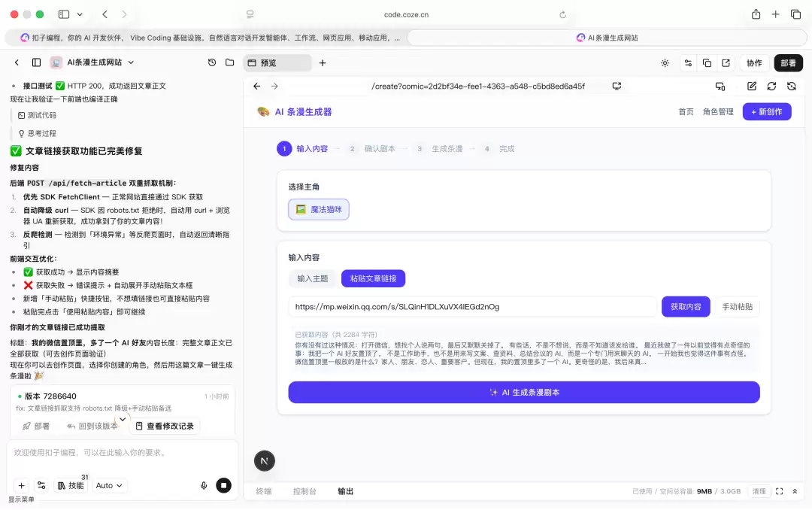The height and width of the screenshot is (510, 812).
Task: Open preview in new window icon
Action: pos(726,62)
